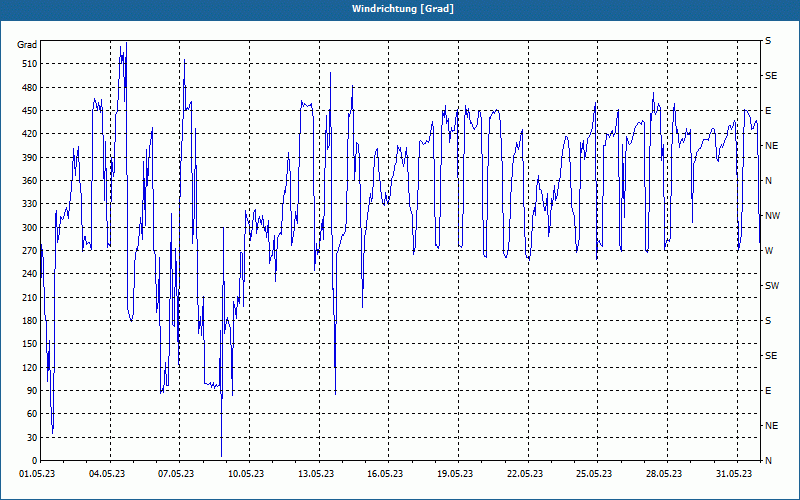The image size is (800, 500).
Task: Select the 150 axis value
Action: coord(30,344)
